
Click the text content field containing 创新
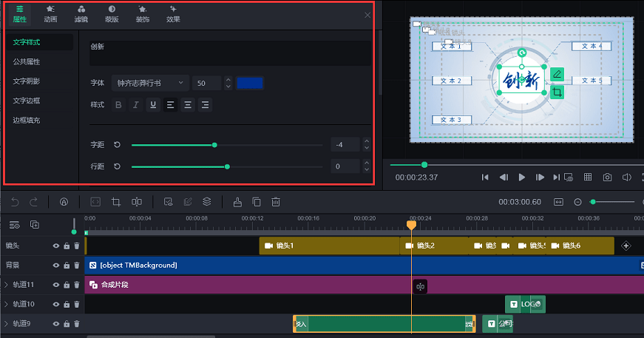click(230, 53)
